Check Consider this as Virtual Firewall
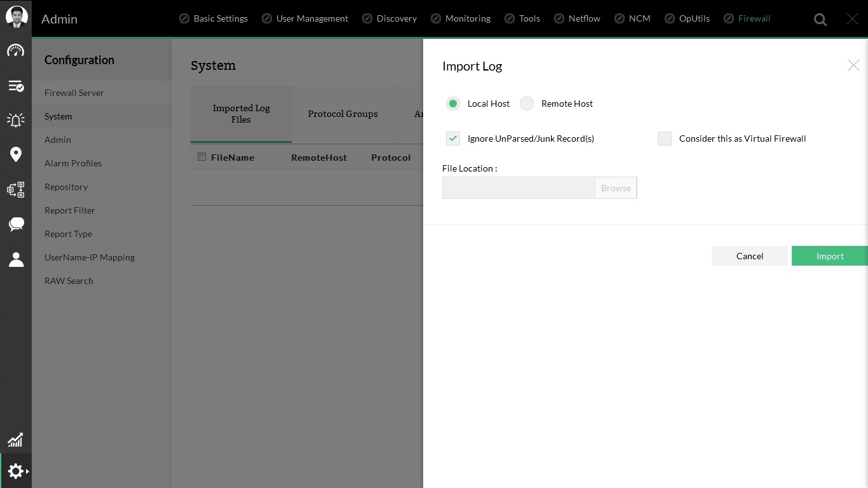 (x=665, y=139)
